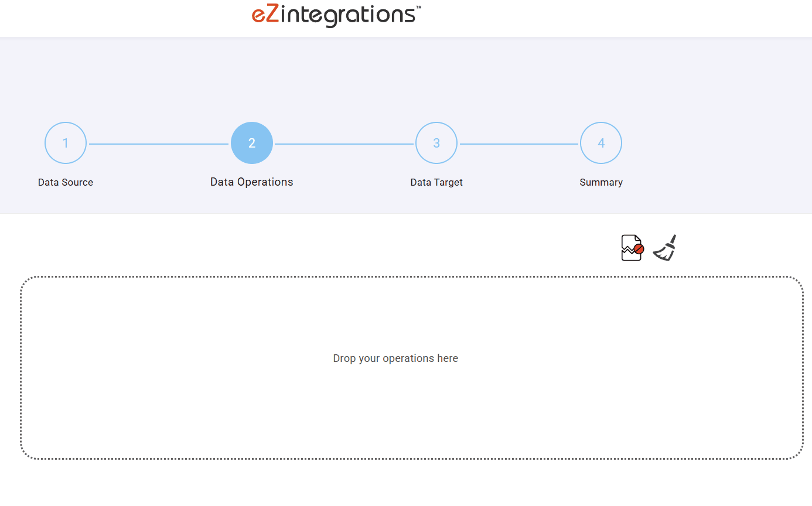
Task: Go to step 3 circle
Action: coord(436,143)
